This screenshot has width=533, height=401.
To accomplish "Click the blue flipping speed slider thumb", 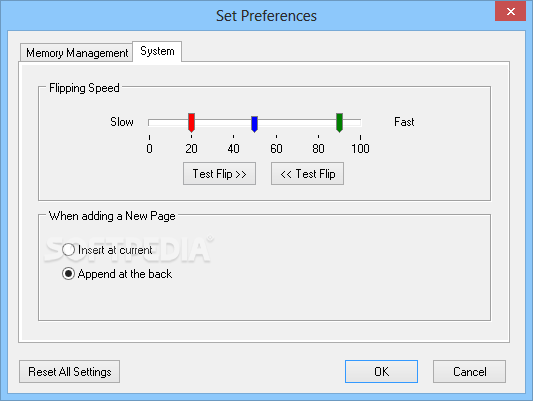I will tap(254, 124).
